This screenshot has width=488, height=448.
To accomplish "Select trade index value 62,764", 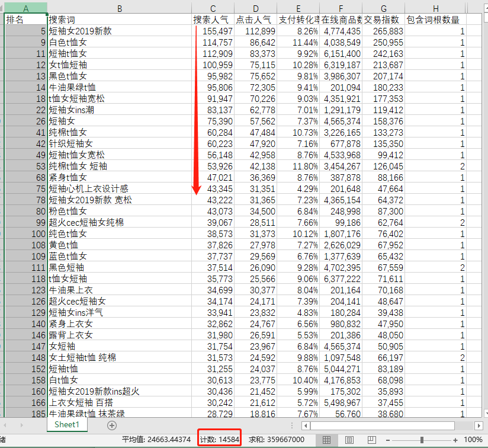I will pos(383,222).
